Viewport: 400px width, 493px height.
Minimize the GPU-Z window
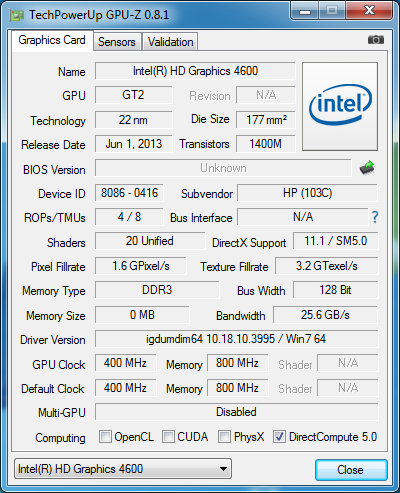coord(305,11)
